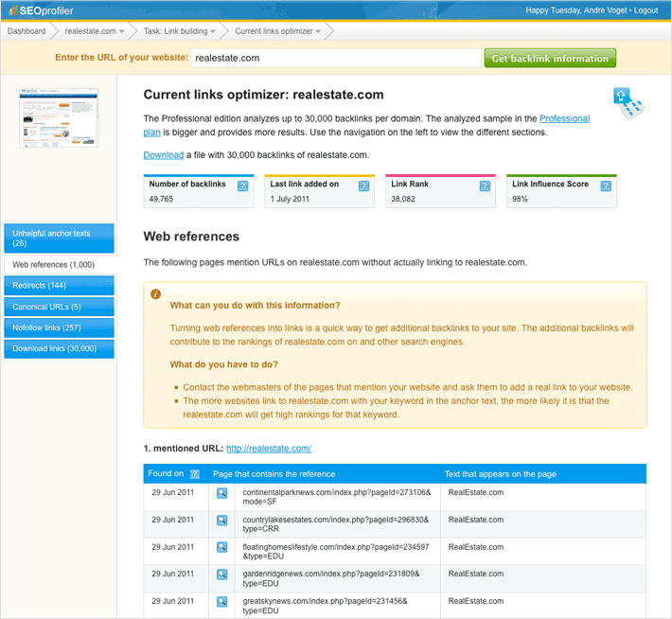
Task: Click the Logout link
Action: [x=645, y=10]
